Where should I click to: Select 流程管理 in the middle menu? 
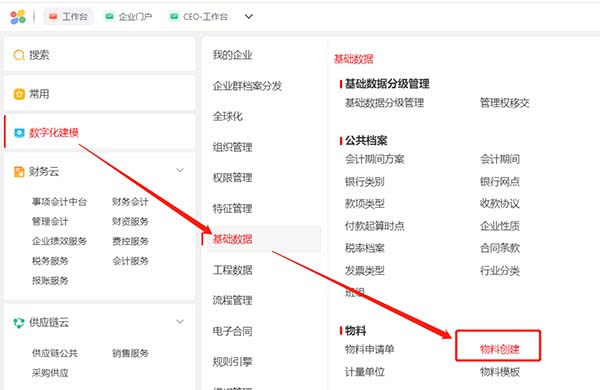(232, 300)
